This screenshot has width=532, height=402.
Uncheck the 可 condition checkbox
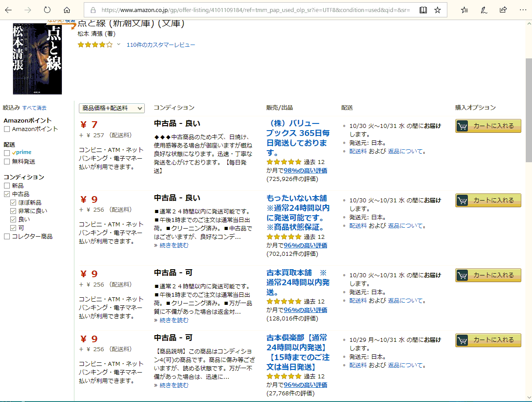tap(13, 228)
